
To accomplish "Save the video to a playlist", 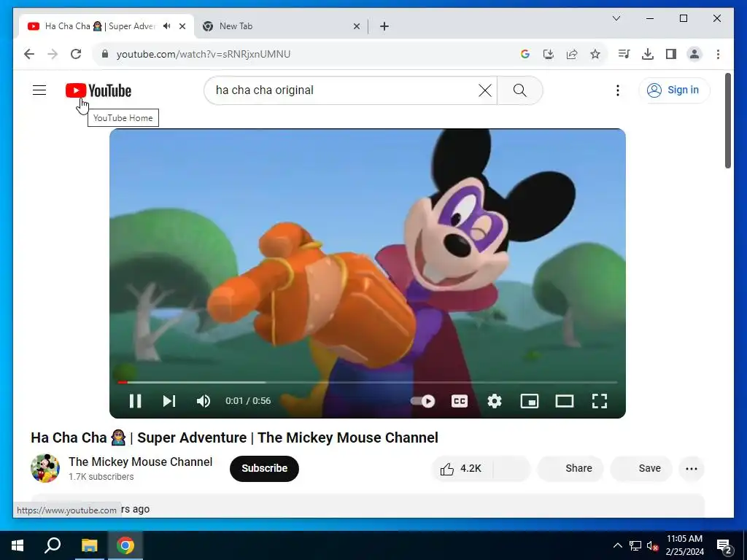I will [641, 469].
